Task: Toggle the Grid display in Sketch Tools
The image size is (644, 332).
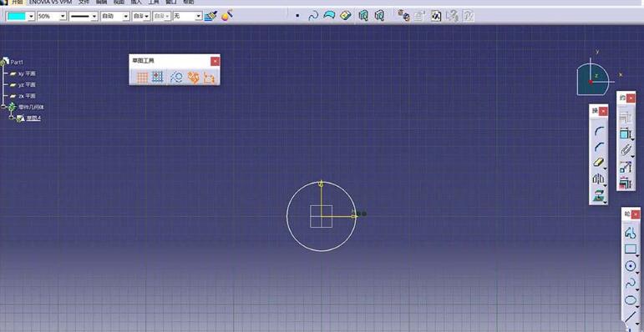Action: point(143,77)
